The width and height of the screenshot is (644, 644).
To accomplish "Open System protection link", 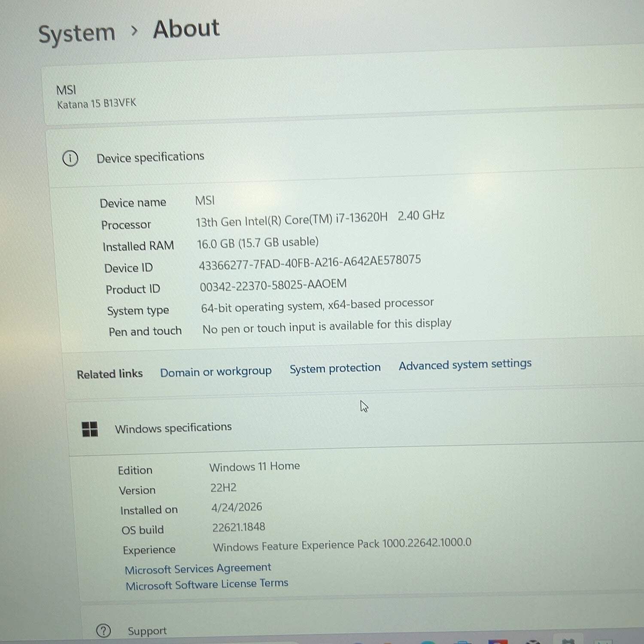I will pyautogui.click(x=335, y=368).
